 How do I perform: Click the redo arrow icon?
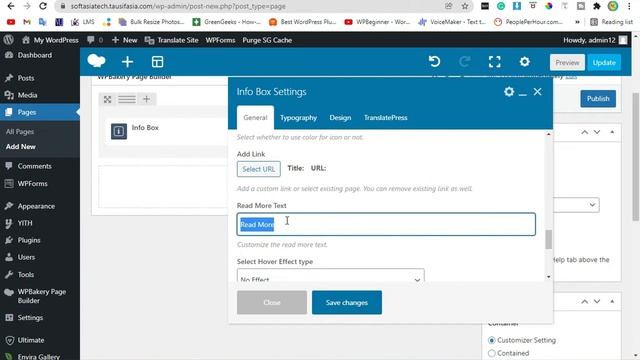pos(464,62)
